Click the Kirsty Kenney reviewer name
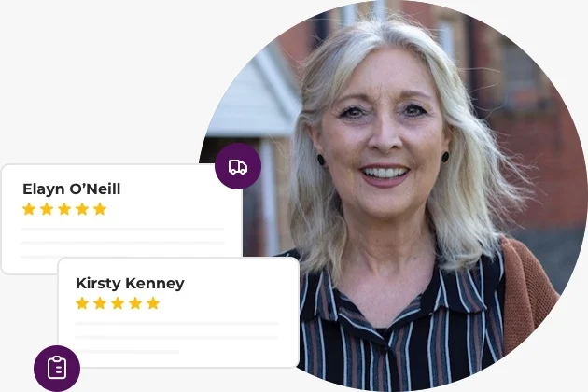Screen dimensions: 588x392 130,283
